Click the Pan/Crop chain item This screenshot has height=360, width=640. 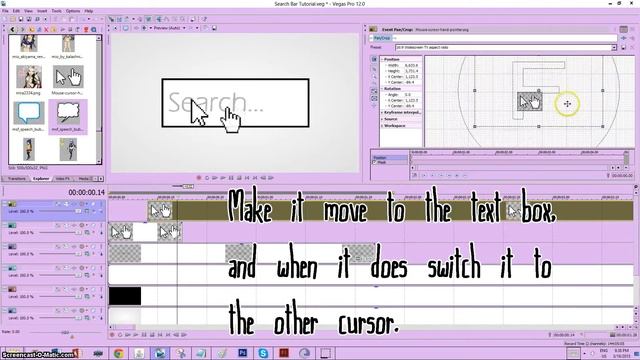(382, 38)
